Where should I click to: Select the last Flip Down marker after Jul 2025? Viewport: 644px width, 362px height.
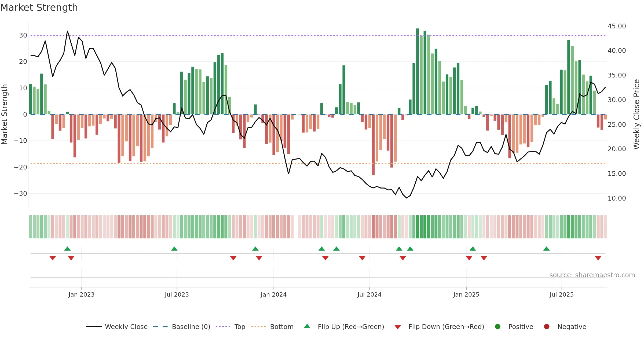pyautogui.click(x=598, y=258)
